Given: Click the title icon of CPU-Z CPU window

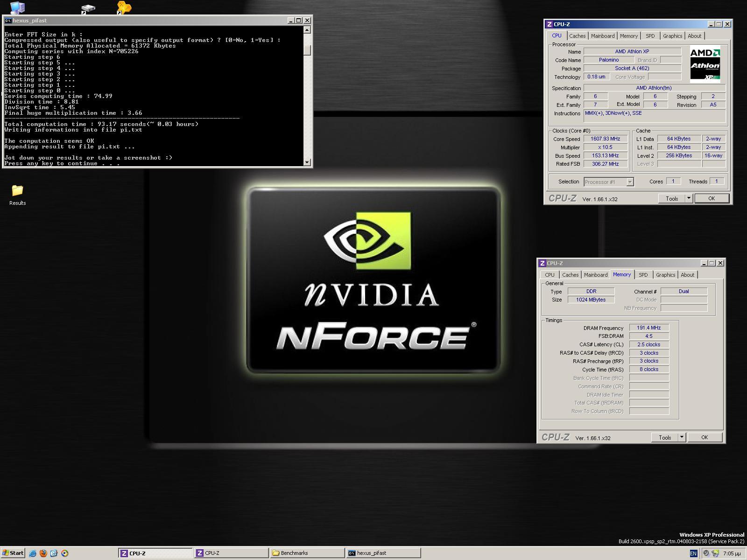Looking at the screenshot, I should point(550,24).
